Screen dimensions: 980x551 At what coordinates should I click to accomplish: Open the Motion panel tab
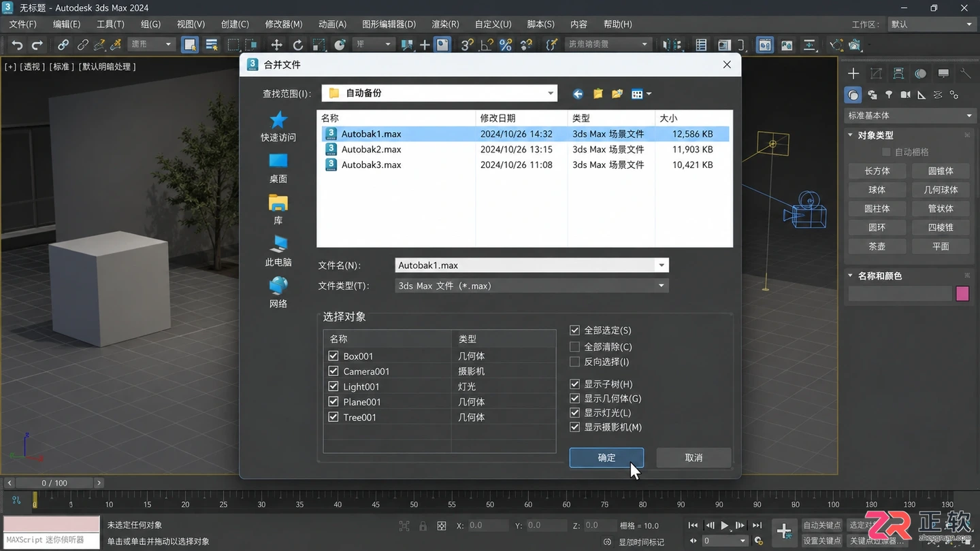pos(921,73)
